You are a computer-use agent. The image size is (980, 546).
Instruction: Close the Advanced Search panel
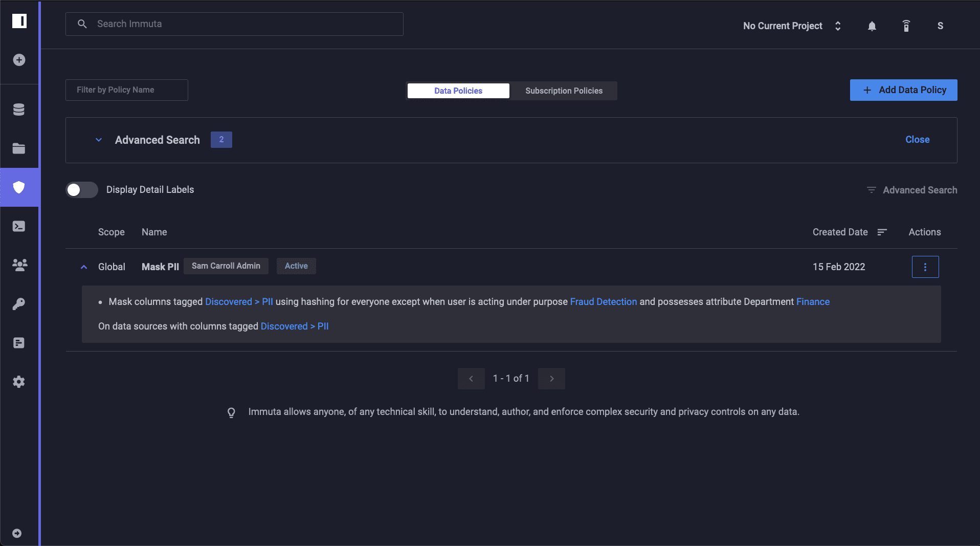tap(917, 140)
